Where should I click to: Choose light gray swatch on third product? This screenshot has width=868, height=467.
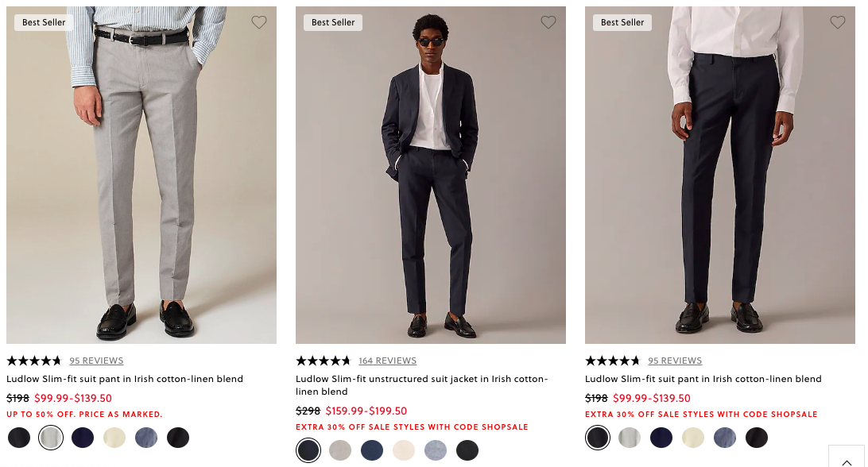tap(630, 438)
